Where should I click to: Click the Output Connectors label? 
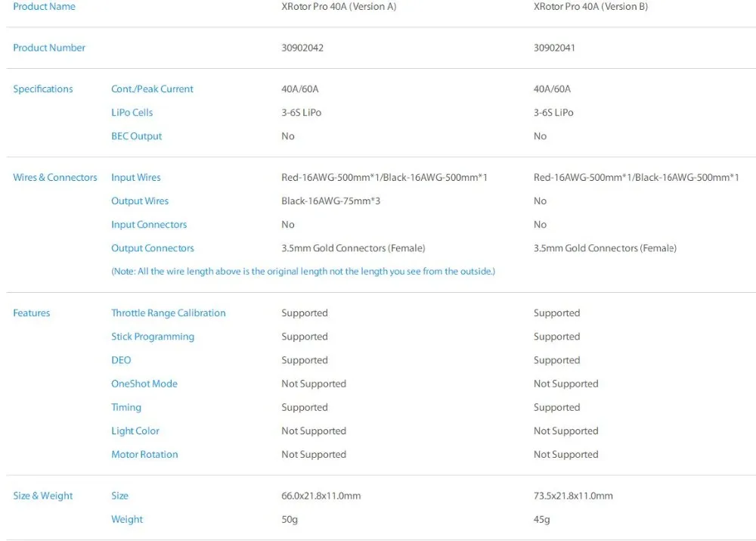[153, 248]
